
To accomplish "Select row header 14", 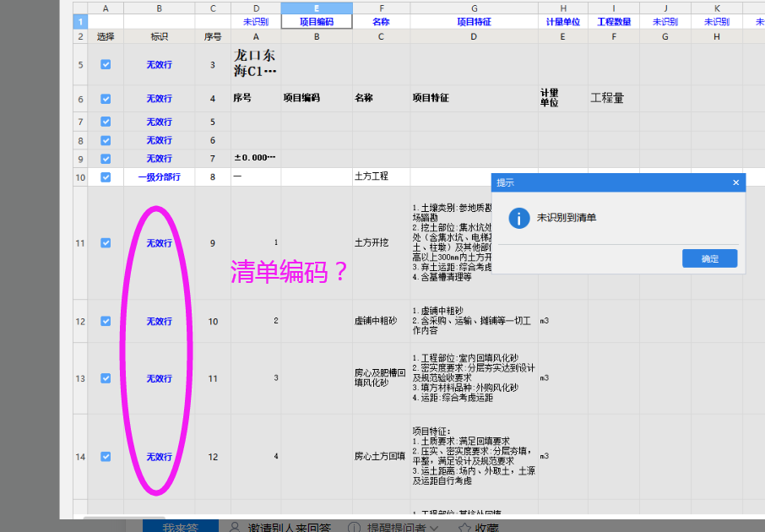I will pos(80,457).
